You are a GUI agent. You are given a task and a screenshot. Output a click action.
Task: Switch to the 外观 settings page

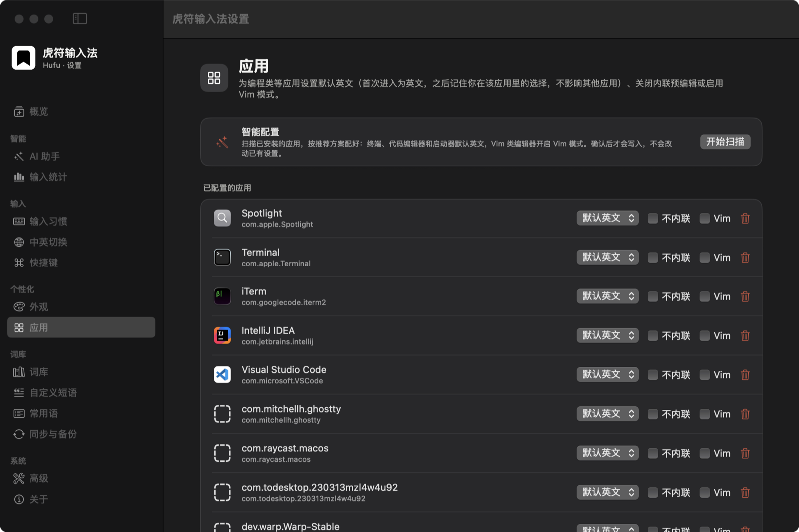[81, 307]
